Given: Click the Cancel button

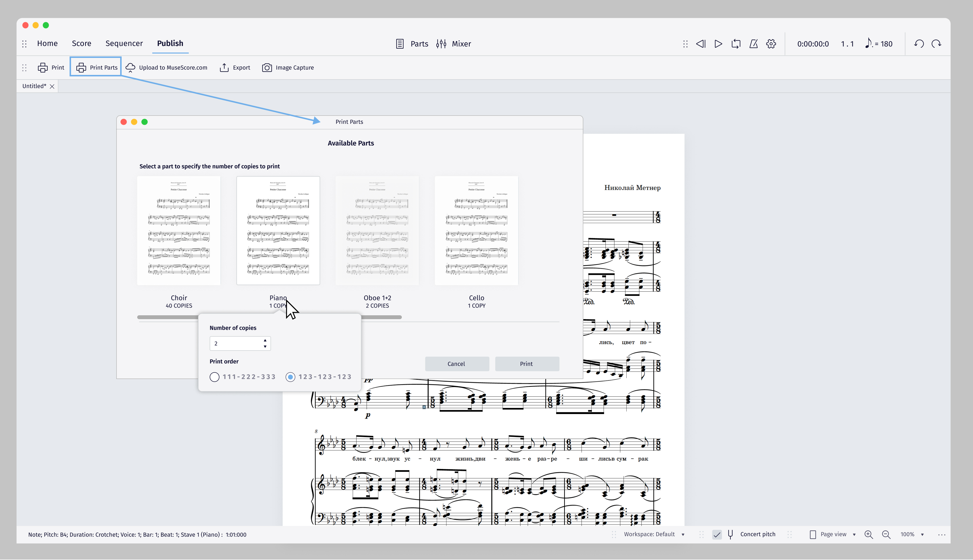Looking at the screenshot, I should 456,363.
